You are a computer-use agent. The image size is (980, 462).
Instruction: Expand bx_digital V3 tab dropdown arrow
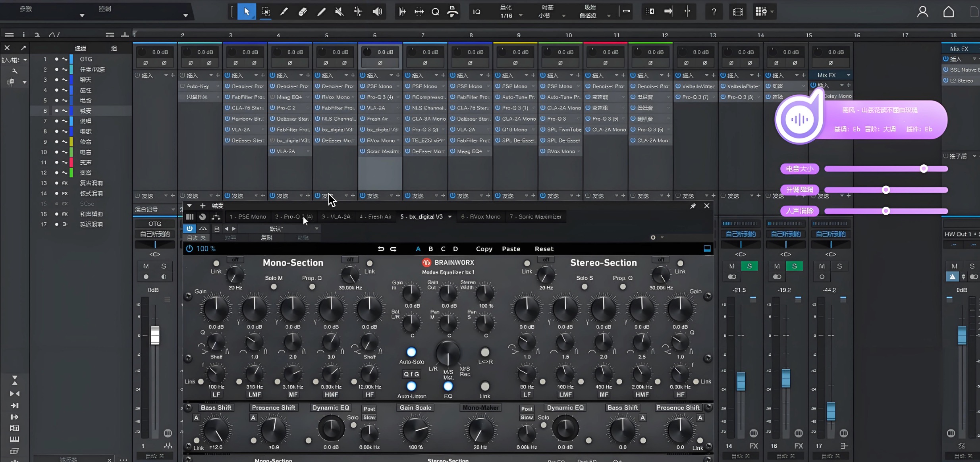pyautogui.click(x=450, y=217)
